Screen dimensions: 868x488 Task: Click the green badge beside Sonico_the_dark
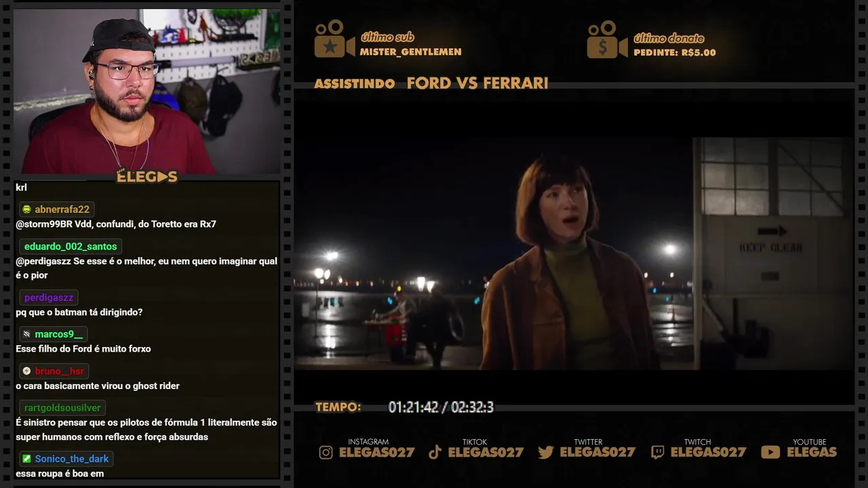[26, 459]
